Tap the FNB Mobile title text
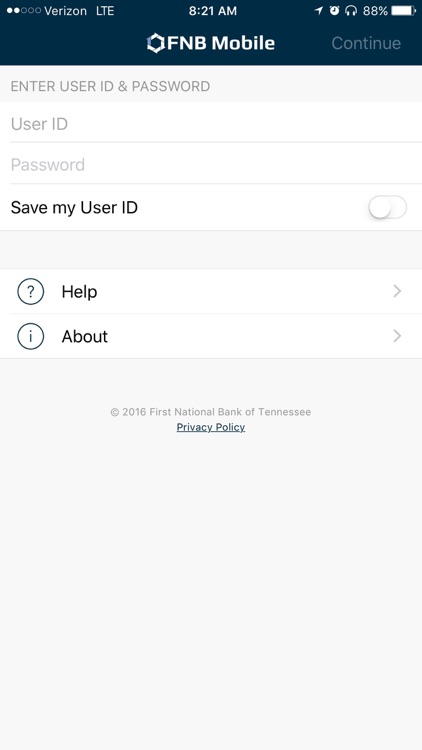The width and height of the screenshot is (422, 750). pyautogui.click(x=221, y=43)
